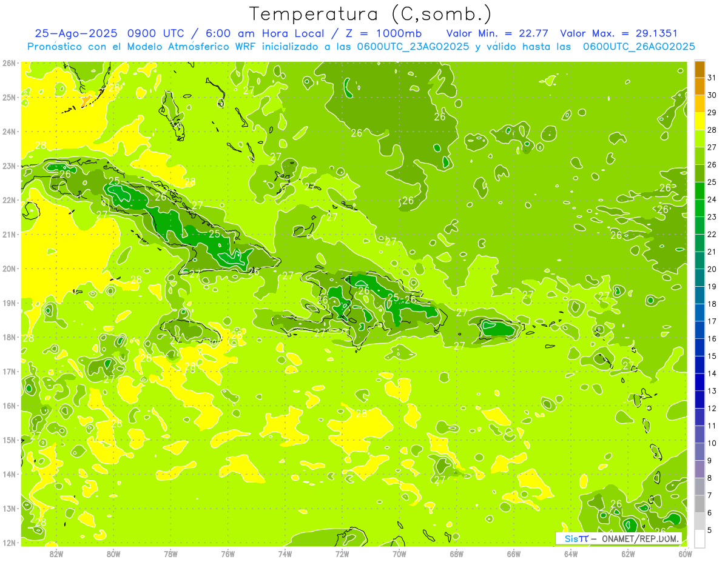728x562 pixels.
Task: Click the '24N' latitude axis label
Action: pos(9,132)
